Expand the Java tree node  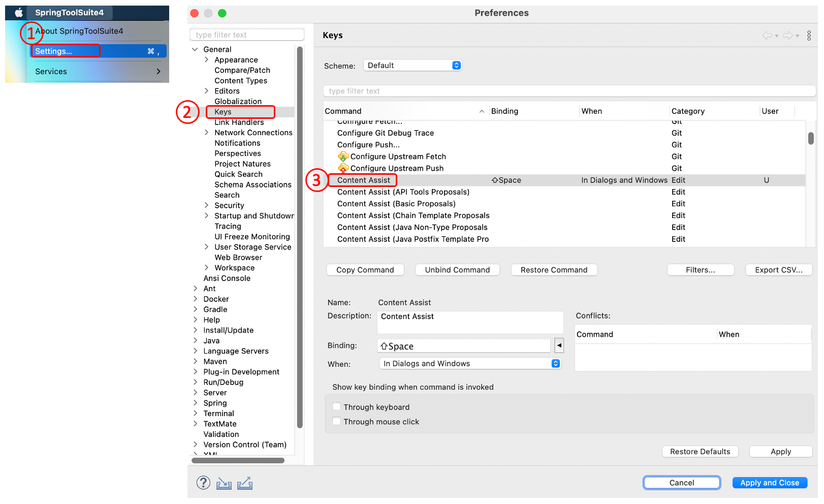[x=195, y=340]
